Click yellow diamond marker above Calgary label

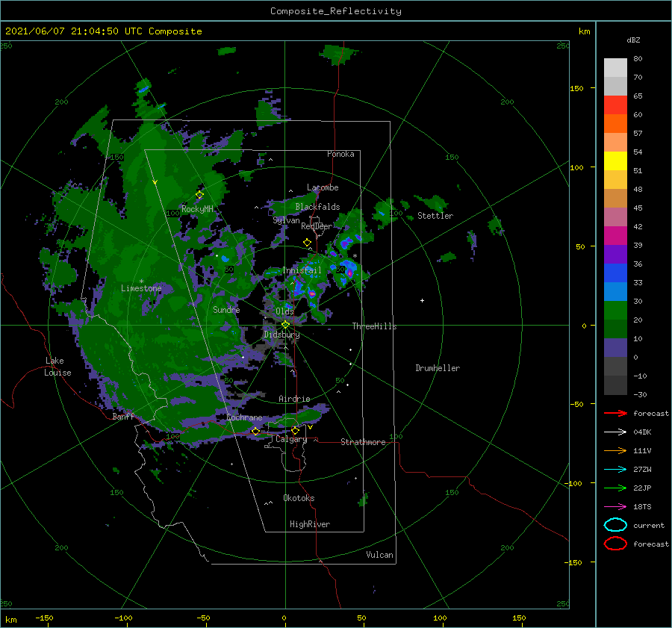coord(295,430)
